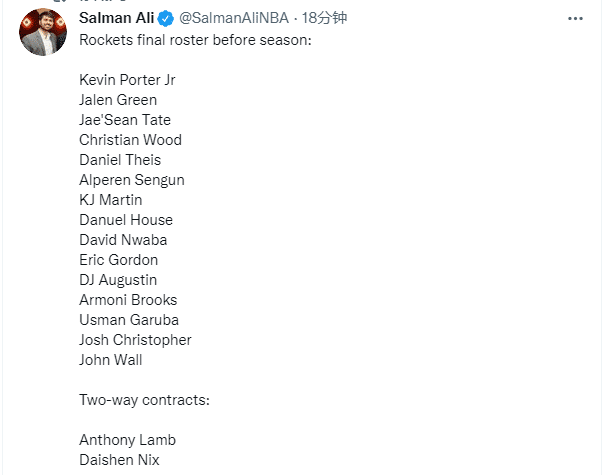This screenshot has width=605, height=475.
Task: Click on Usman Garuba's name
Action: (x=129, y=319)
